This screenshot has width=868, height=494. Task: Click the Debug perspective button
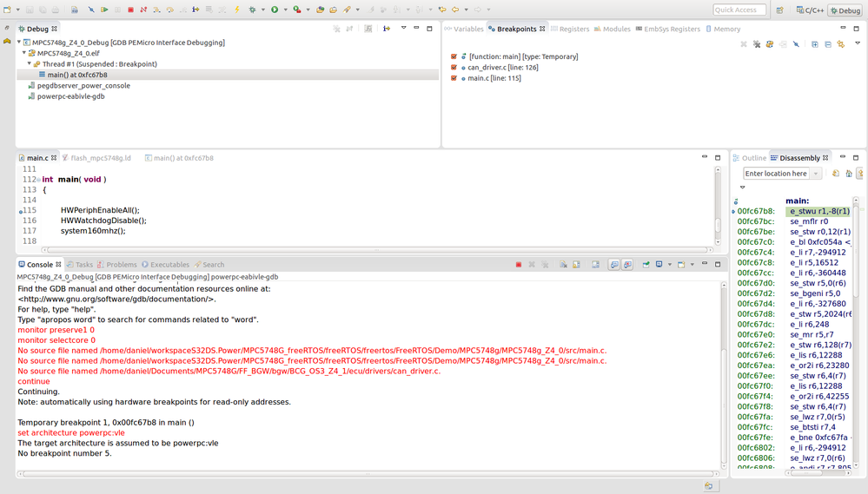845,10
